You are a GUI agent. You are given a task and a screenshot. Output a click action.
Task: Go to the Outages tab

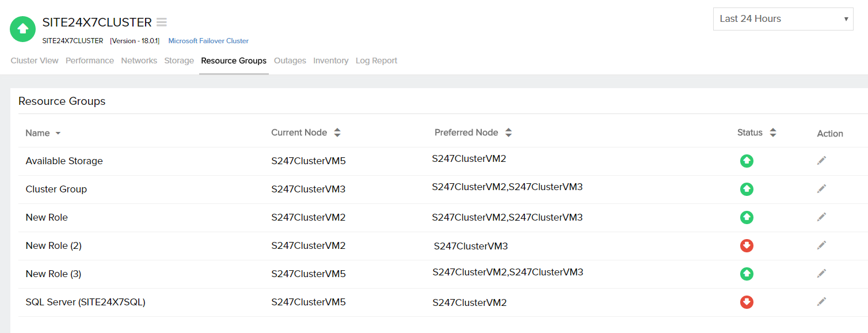click(290, 60)
